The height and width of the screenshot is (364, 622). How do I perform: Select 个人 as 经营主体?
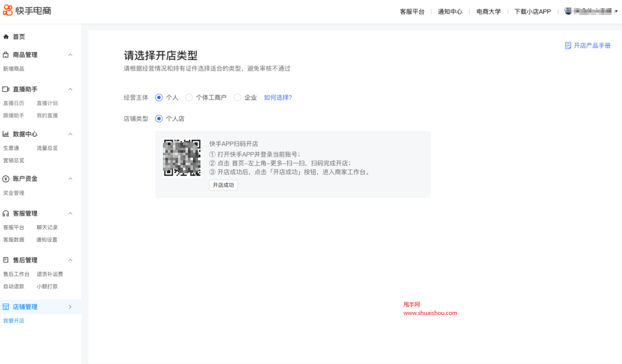[159, 97]
